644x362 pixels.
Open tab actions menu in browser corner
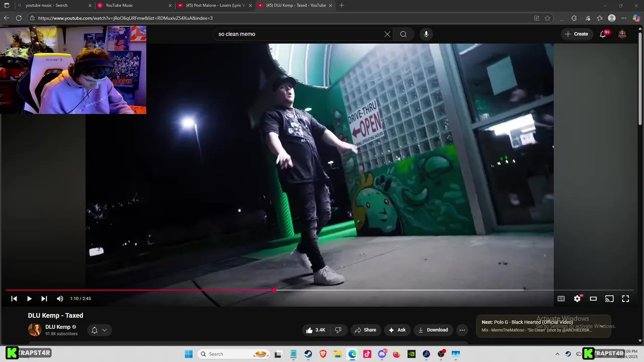click(x=7, y=6)
